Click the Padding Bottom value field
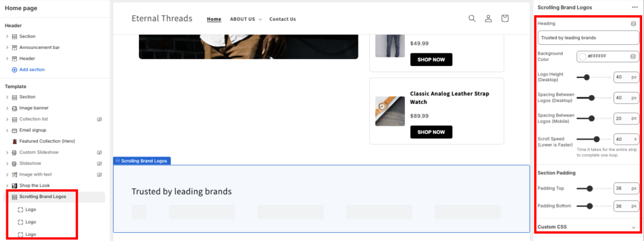 coord(626,206)
